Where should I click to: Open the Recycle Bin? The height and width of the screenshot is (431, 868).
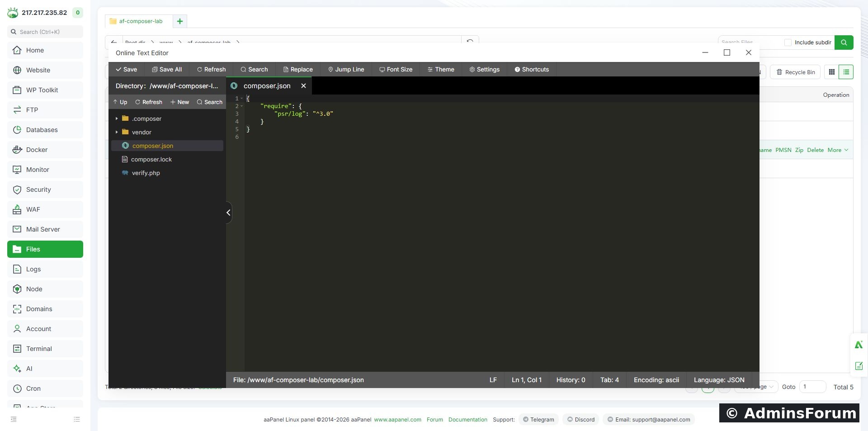click(x=795, y=72)
